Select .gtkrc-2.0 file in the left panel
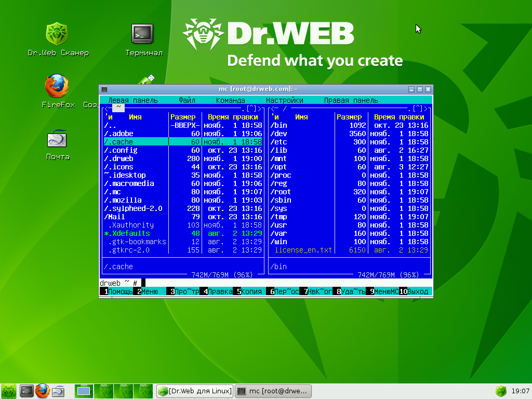532x399 pixels. tap(183, 250)
